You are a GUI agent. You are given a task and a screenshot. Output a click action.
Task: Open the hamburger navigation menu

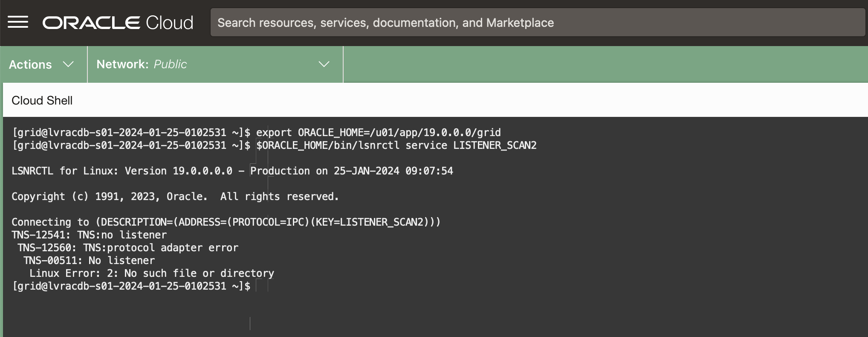18,22
